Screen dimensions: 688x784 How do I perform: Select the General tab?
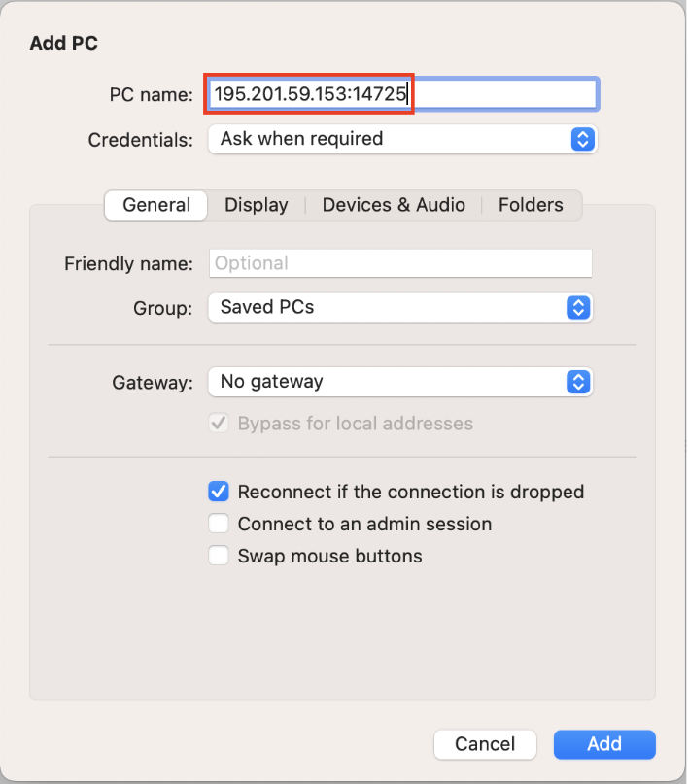click(x=156, y=205)
